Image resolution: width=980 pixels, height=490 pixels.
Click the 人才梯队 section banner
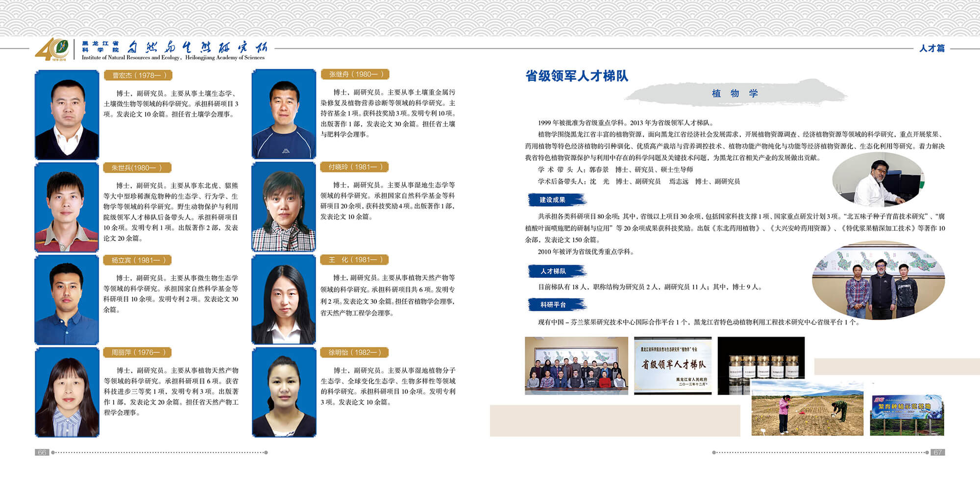(556, 271)
